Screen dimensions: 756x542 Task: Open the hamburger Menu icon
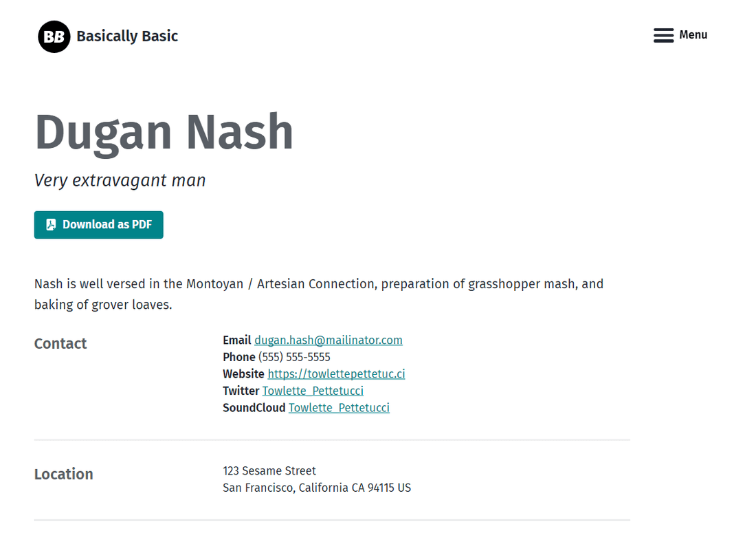click(663, 35)
